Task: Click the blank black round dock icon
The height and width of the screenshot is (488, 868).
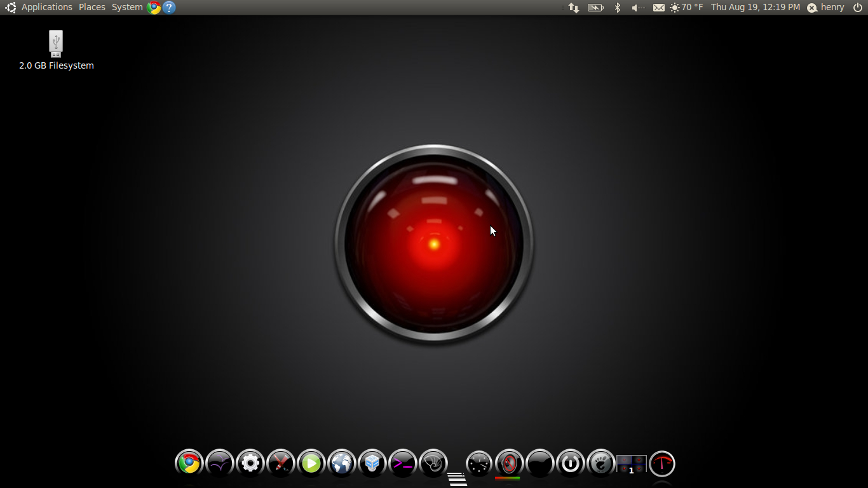Action: point(540,463)
